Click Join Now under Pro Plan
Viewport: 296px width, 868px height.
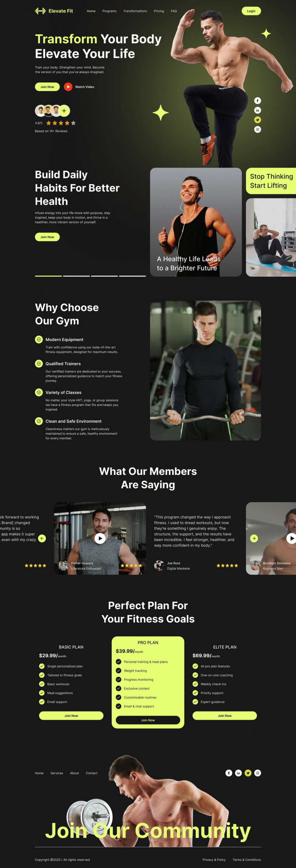pos(148,720)
